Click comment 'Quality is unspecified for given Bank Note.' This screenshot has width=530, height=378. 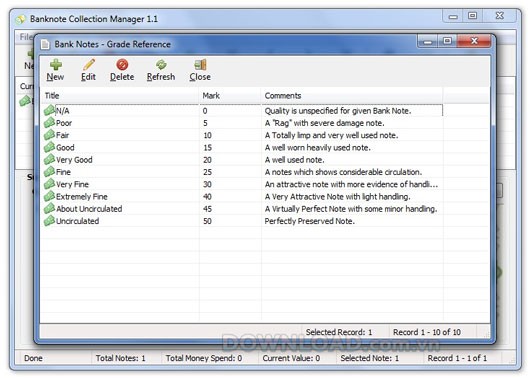(338, 111)
